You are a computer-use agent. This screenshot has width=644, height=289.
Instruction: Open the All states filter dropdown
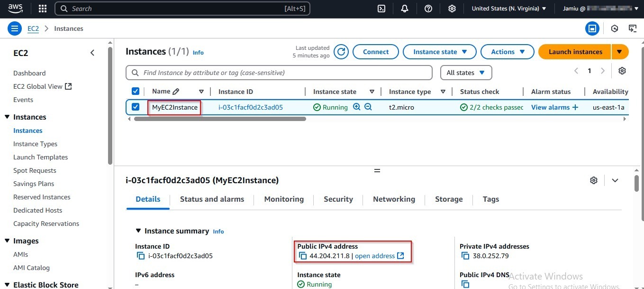pyautogui.click(x=466, y=73)
